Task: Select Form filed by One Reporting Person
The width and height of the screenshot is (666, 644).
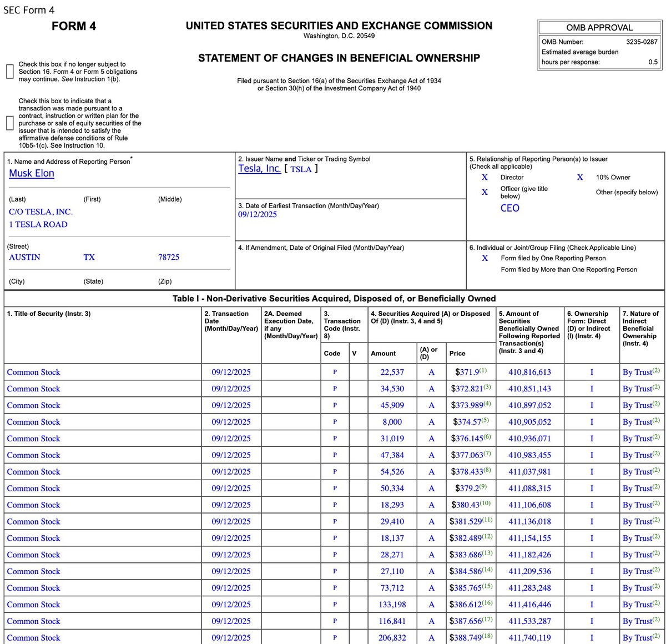Action: (x=485, y=258)
